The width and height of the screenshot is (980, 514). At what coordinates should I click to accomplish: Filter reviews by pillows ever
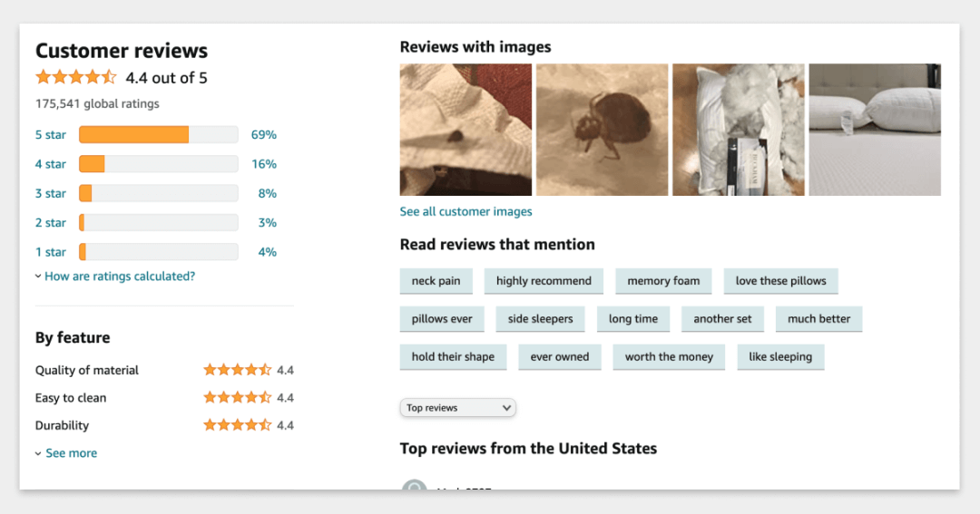pos(442,319)
